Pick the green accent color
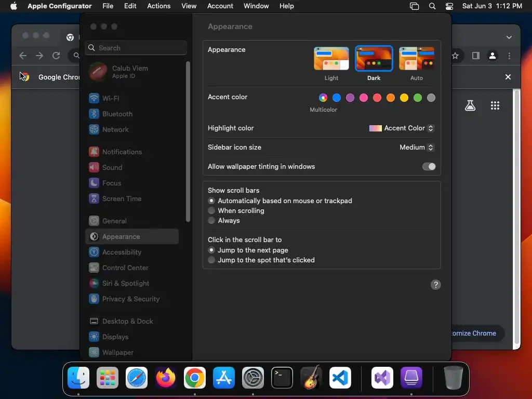This screenshot has height=399, width=532. click(418, 98)
